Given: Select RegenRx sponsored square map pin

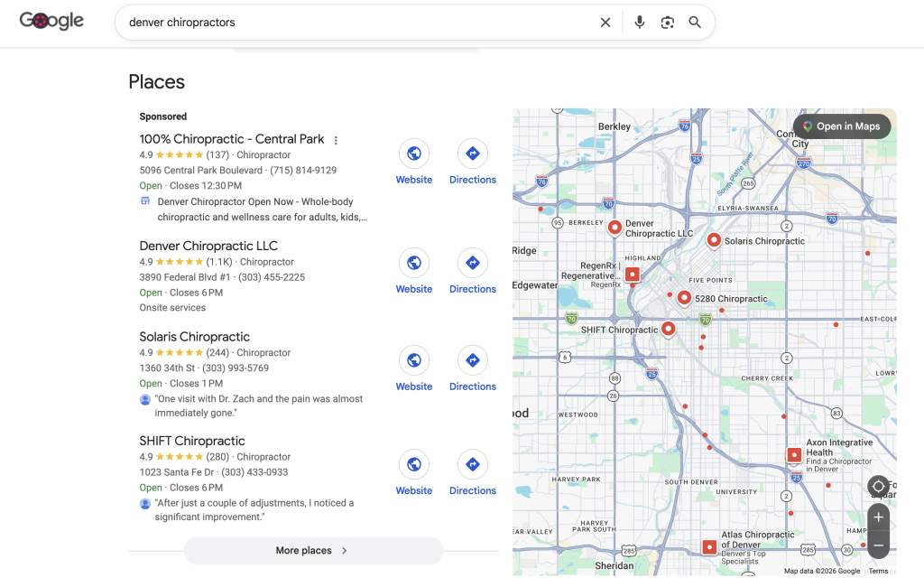Looking at the screenshot, I should coord(633,275).
